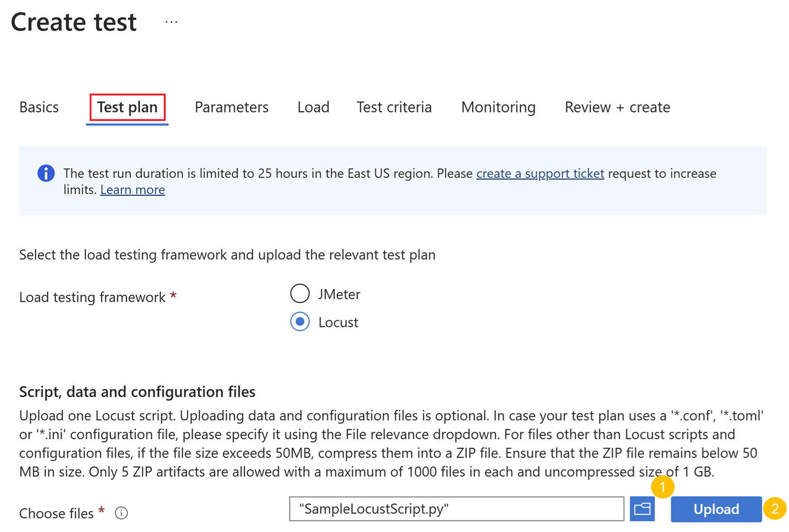789x532 pixels.
Task: Select the JMeter load testing framework
Action: (299, 293)
